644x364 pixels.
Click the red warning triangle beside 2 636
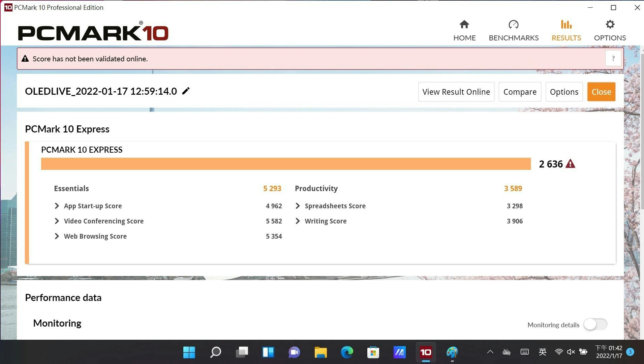tap(570, 164)
